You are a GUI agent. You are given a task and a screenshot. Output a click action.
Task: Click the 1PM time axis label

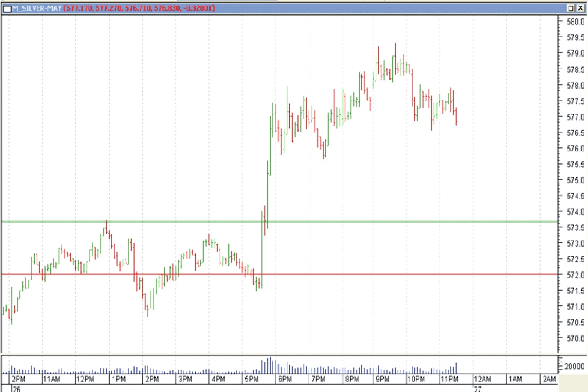pos(119,379)
